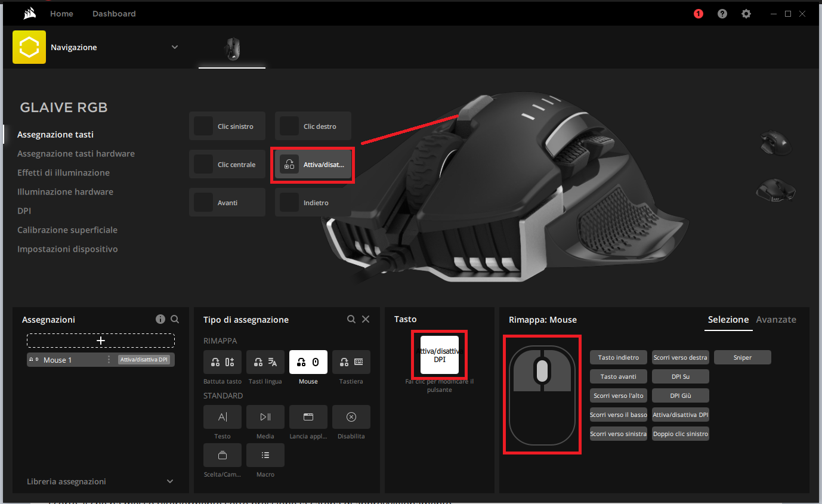
Task: Switch to upper mouse view thumbnail
Action: tap(775, 144)
